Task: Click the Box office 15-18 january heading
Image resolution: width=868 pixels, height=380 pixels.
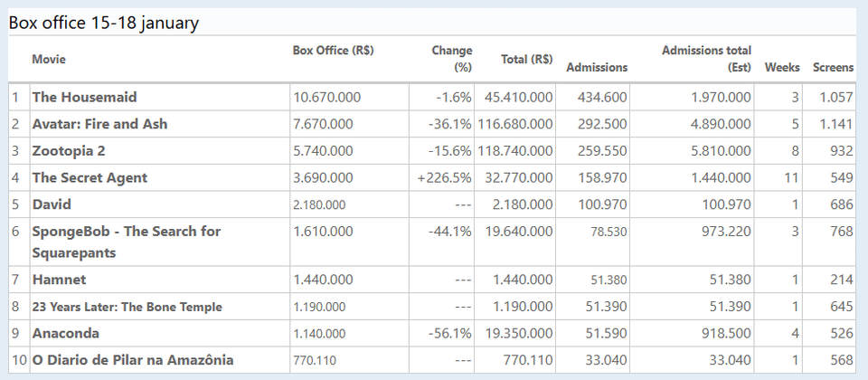Action: click(104, 23)
